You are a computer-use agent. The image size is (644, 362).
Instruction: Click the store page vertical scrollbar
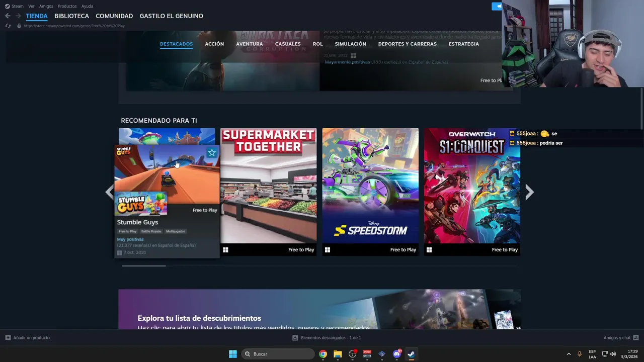pos(641,108)
